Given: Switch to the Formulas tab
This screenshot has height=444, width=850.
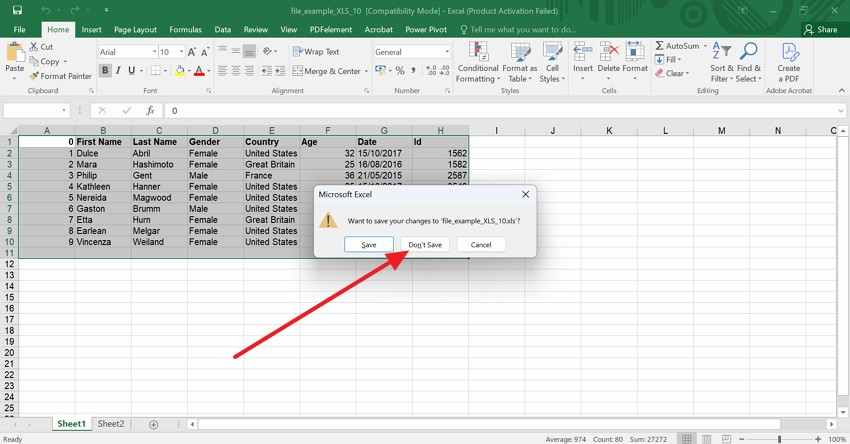Looking at the screenshot, I should point(185,30).
